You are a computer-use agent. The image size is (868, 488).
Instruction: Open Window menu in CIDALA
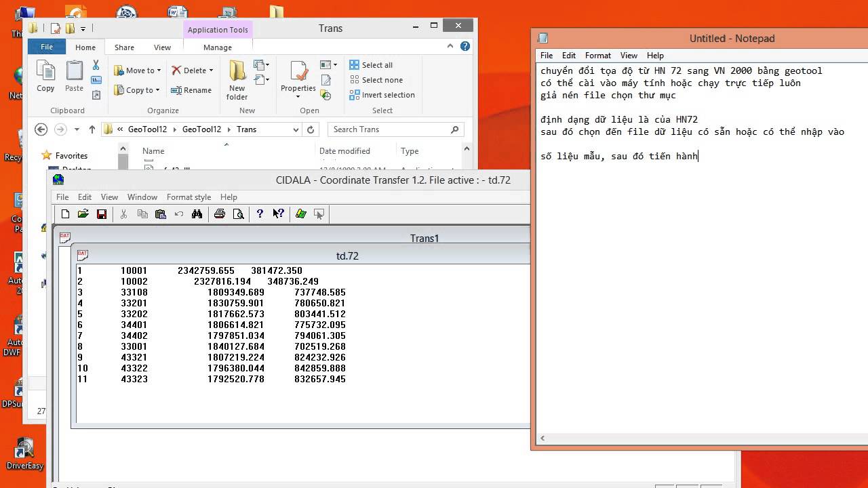tap(142, 197)
